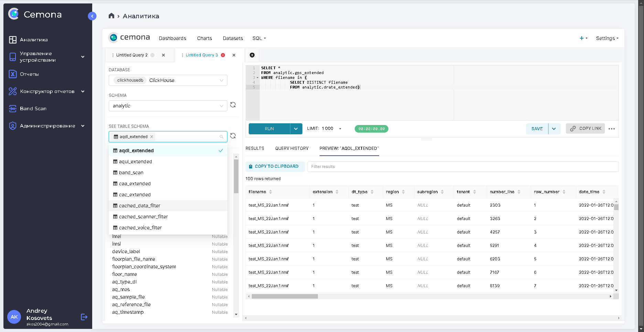The height and width of the screenshot is (332, 644).
Task: Switch to the Query History tab
Action: [x=292, y=148]
